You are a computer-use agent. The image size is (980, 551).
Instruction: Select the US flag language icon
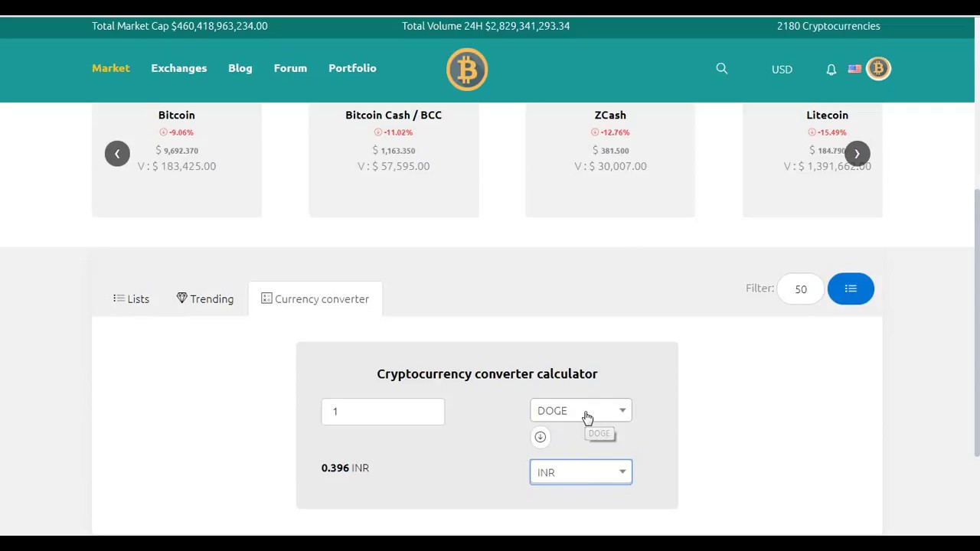854,69
